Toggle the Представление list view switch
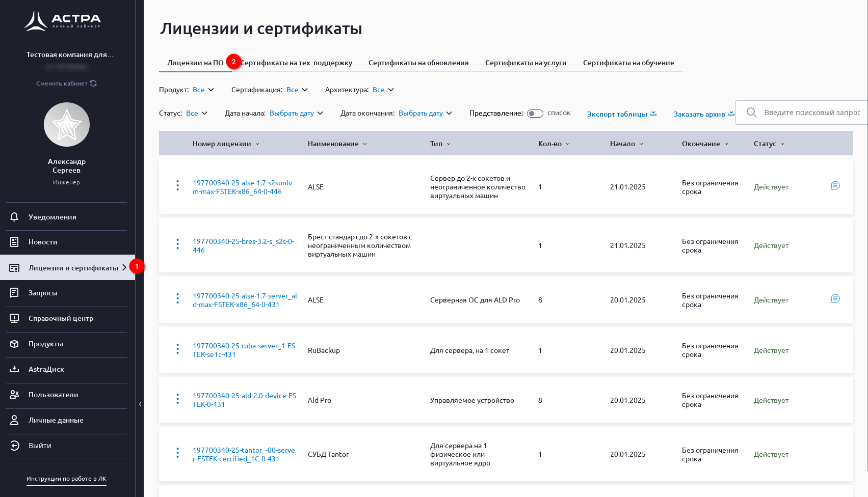Screen dimensions: 868x497 tap(535, 114)
